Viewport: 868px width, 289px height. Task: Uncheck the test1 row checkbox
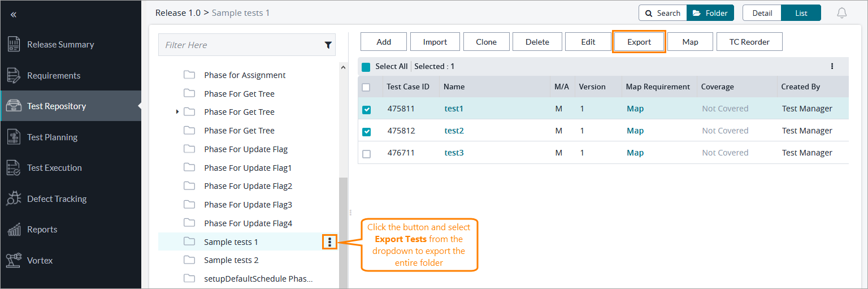point(366,109)
